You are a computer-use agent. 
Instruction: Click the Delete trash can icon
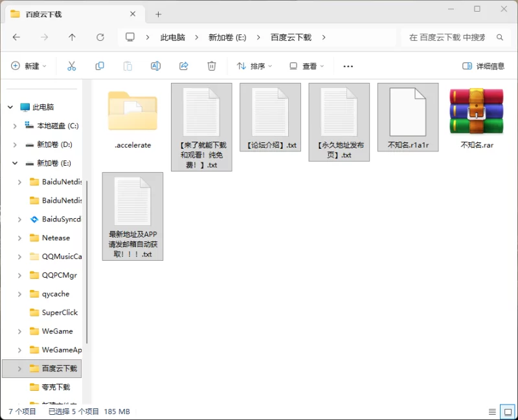211,66
